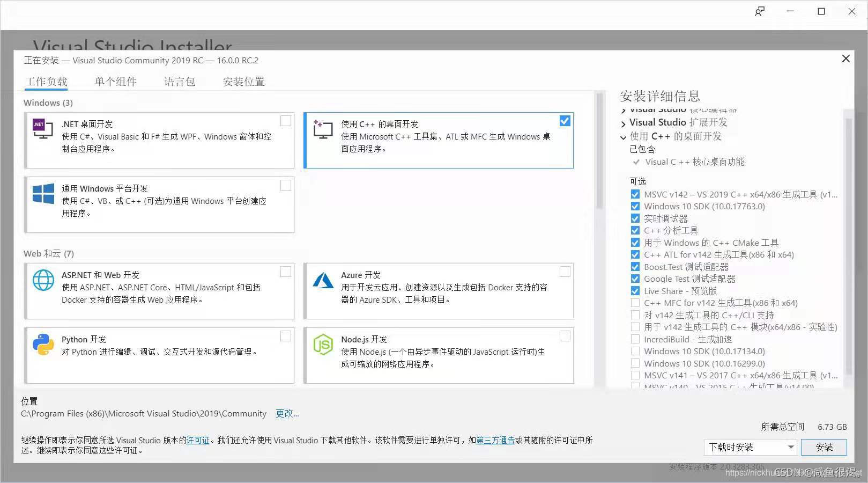Click the installation details vertical scrollbar
The height and width of the screenshot is (483, 868).
pyautogui.click(x=848, y=247)
